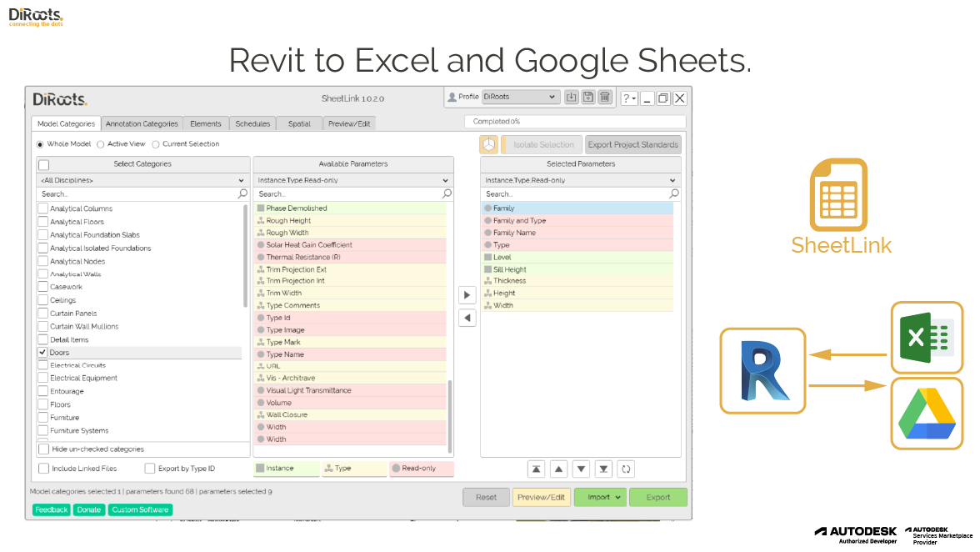This screenshot has width=980, height=552.
Task: Click the Autodesk Authorized Developer logo
Action: pyautogui.click(x=856, y=535)
